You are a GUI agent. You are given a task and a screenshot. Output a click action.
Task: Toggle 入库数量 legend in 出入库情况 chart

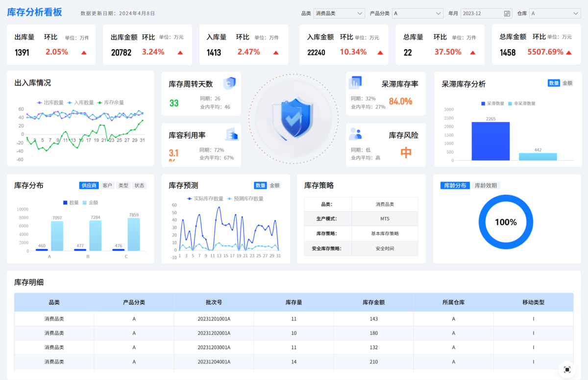tap(80, 102)
